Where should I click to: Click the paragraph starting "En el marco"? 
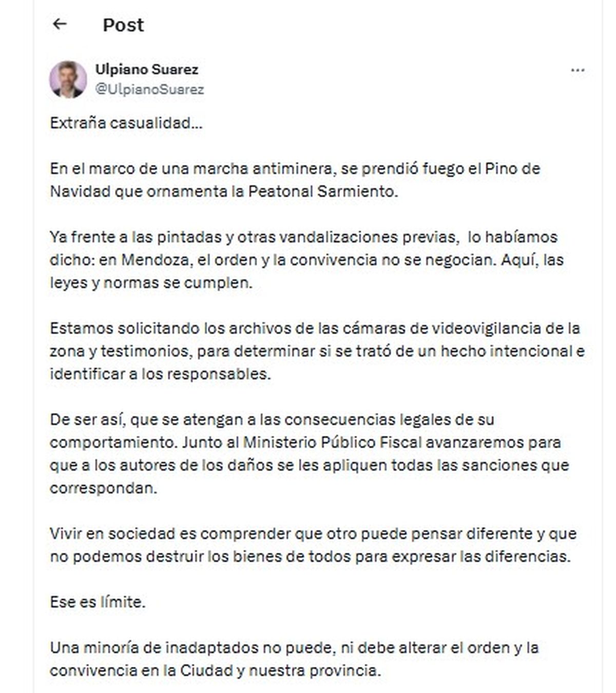295,180
